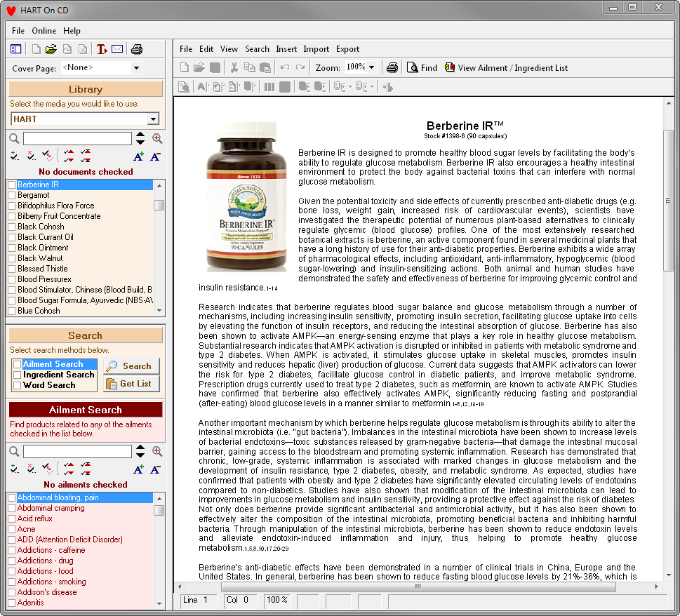The height and width of the screenshot is (616, 680).
Task: Click the Get List button
Action: pos(131,384)
